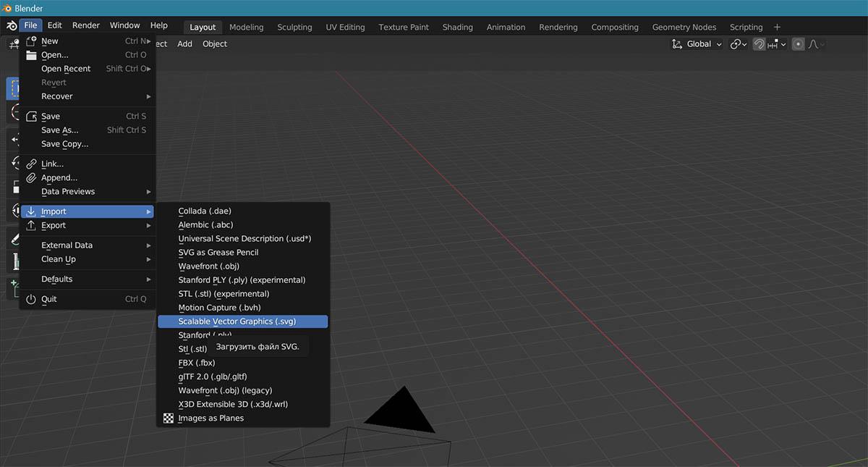Click the Open folder icon in File menu
Image resolution: width=868 pixels, height=467 pixels.
tap(31, 55)
